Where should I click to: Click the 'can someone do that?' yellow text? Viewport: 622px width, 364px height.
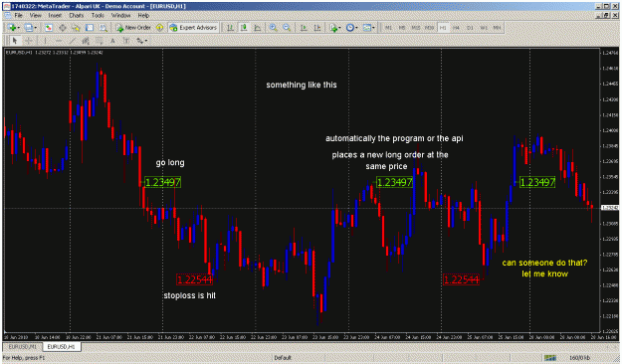pyautogui.click(x=544, y=263)
